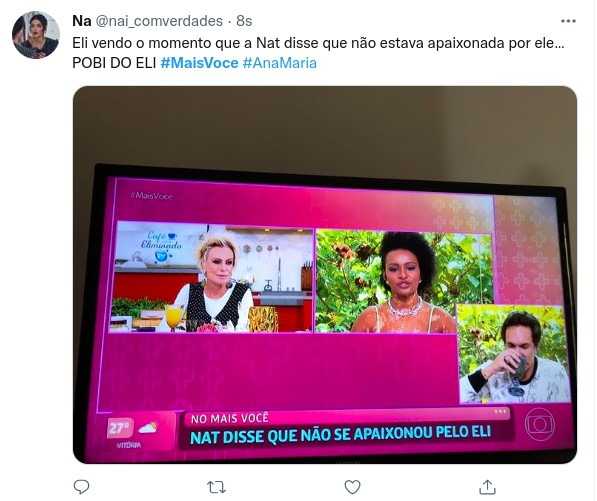Image resolution: width=597 pixels, height=501 pixels.
Task: Click the blonde presenter's kitchen panel
Action: tap(212, 277)
